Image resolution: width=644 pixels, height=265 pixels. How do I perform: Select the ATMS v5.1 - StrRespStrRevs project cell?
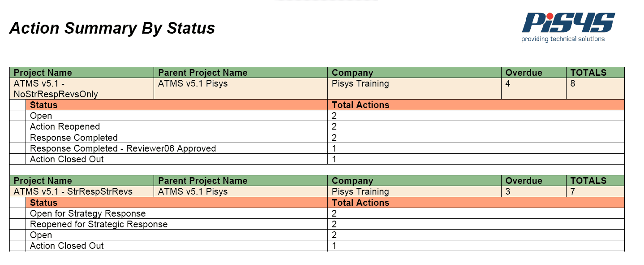click(x=82, y=191)
